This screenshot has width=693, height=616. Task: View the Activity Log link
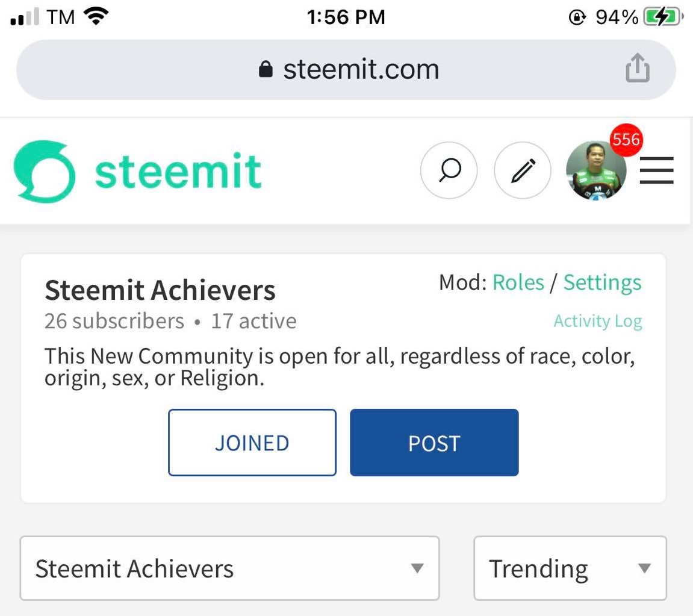coord(597,321)
